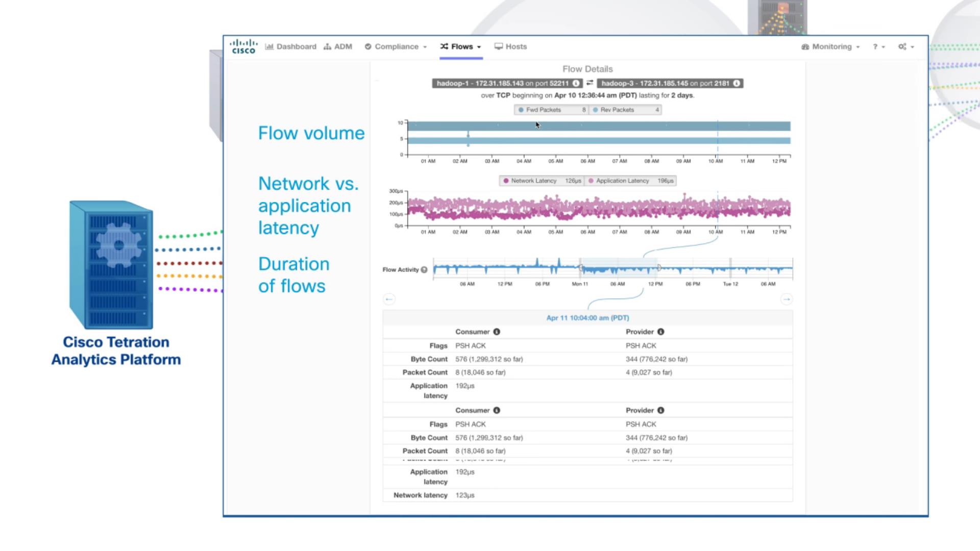Image resolution: width=980 pixels, height=551 pixels.
Task: Click Flow Activity help icon
Action: point(424,270)
